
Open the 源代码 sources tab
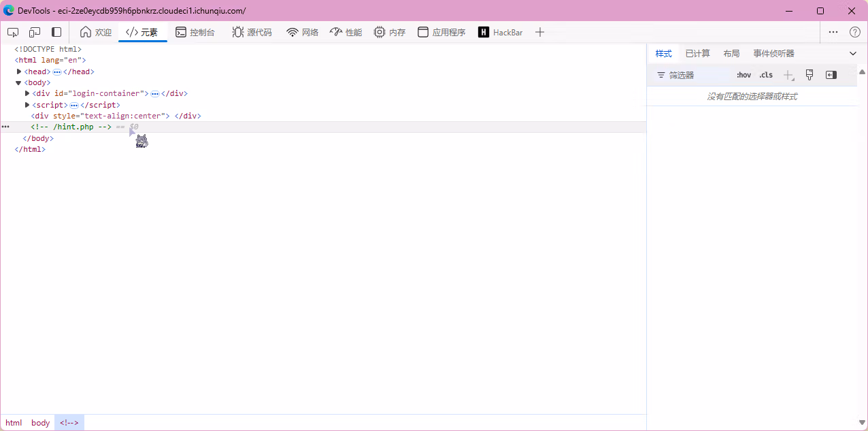[x=252, y=32]
